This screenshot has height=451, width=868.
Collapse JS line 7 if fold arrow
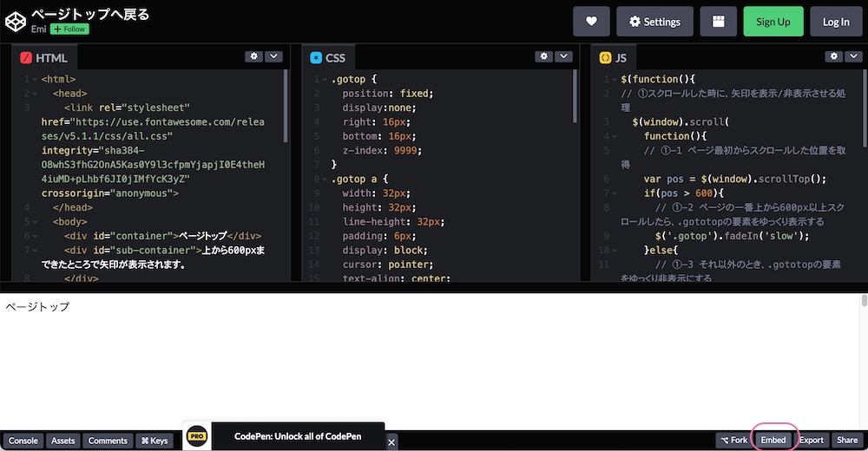tap(615, 193)
